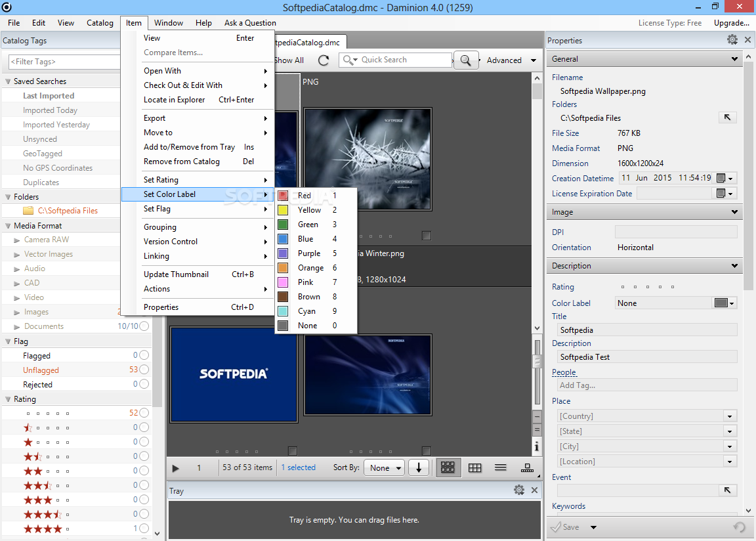Viewport: 756px width, 541px height.
Task: Open the Advanced search dropdown arrow
Action: tap(534, 60)
